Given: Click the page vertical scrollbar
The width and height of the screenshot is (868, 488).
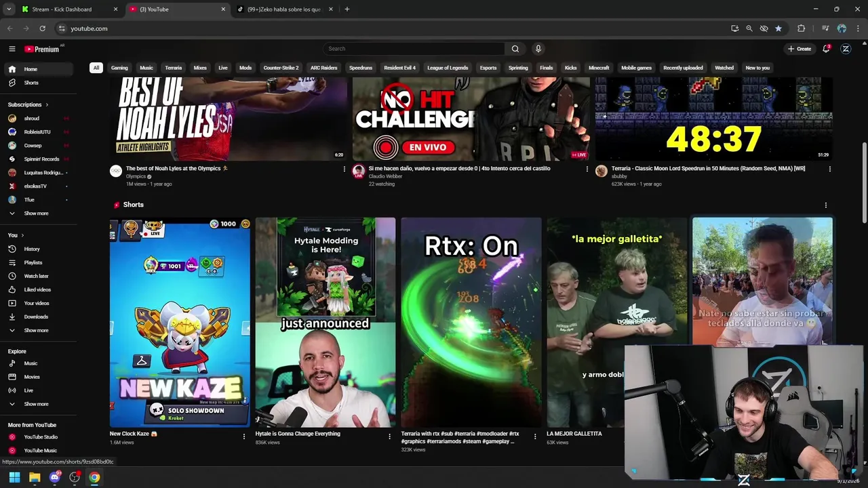Looking at the screenshot, I should click(x=864, y=183).
